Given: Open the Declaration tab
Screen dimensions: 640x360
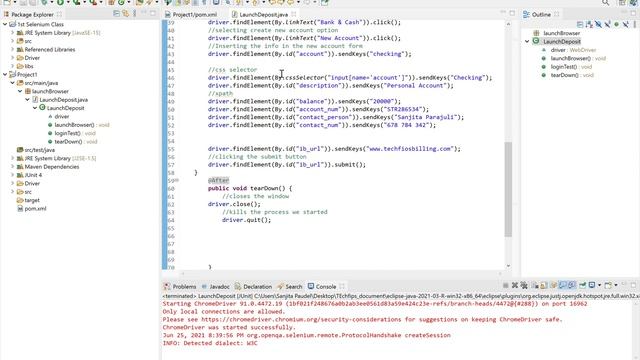Looking at the screenshot, I should click(253, 287).
